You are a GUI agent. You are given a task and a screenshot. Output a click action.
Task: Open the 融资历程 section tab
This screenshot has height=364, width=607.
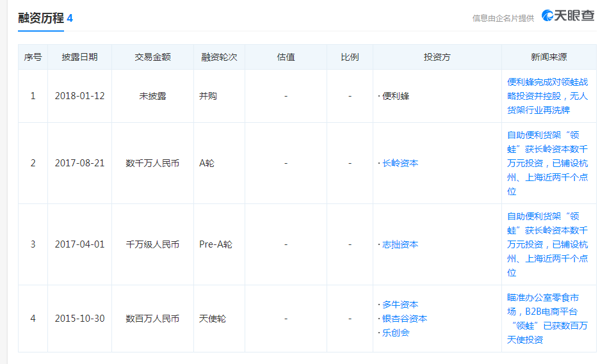pos(40,18)
